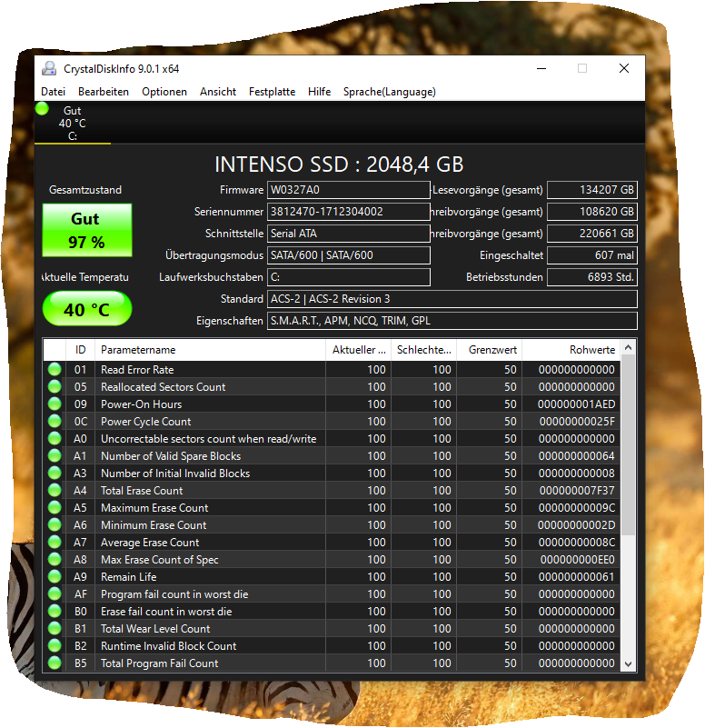Click the Eigenschaften field S.M.A.R.T.

(x=452, y=321)
